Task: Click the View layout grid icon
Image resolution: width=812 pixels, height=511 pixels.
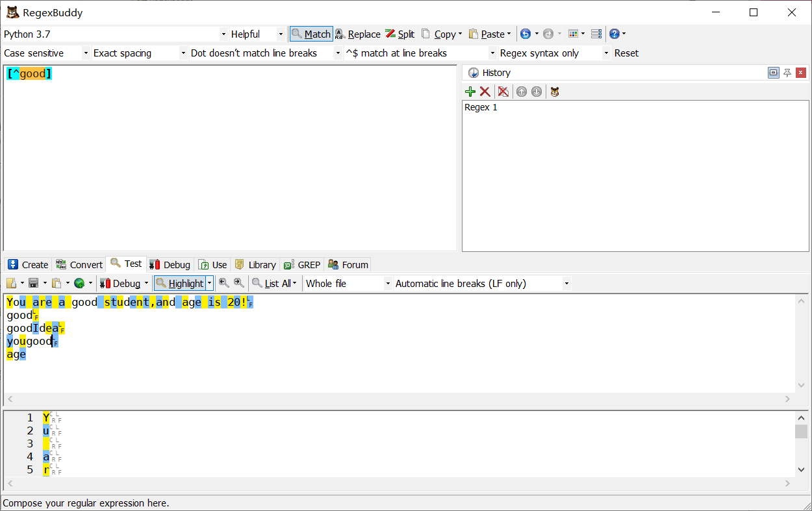Action: 573,34
